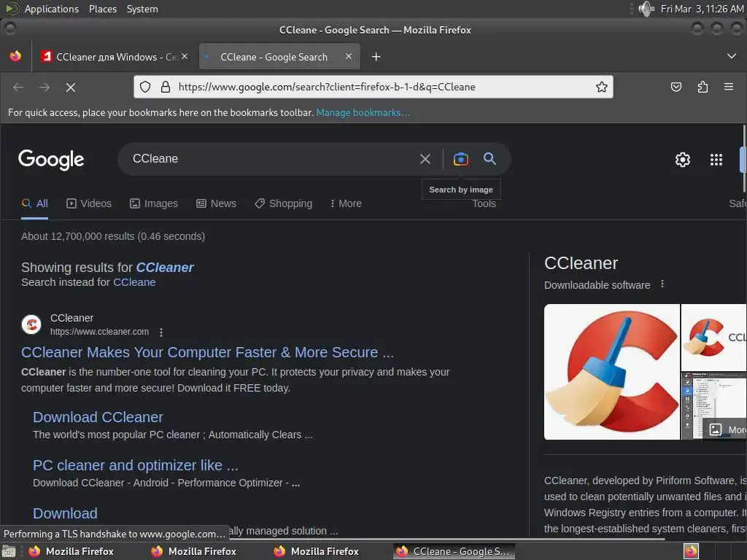747x560 pixels.
Task: Expand the list all tabs chevron
Action: pyautogui.click(x=731, y=56)
